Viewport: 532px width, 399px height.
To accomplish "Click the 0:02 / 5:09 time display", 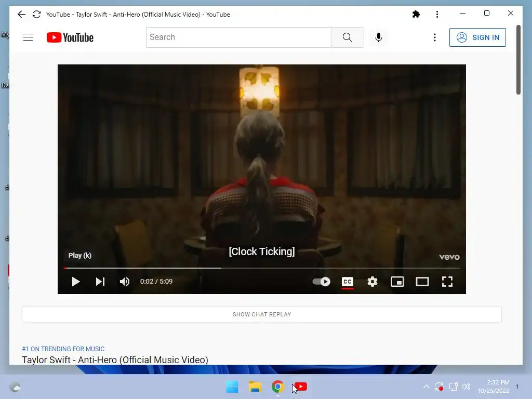I will coord(156,282).
